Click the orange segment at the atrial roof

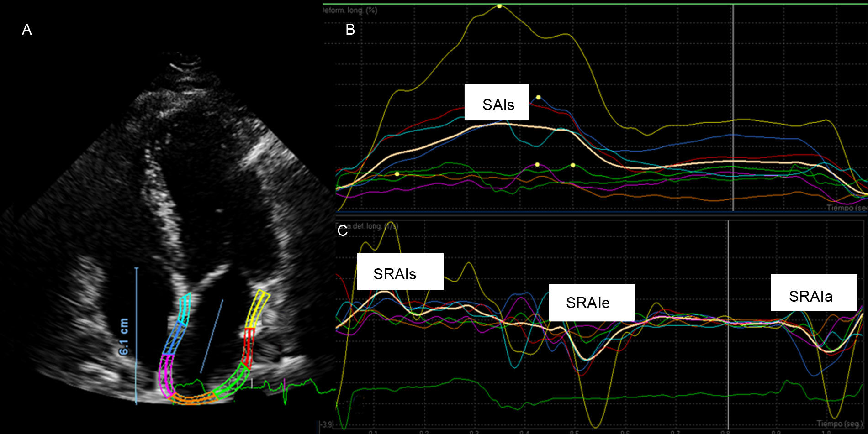tap(193, 398)
